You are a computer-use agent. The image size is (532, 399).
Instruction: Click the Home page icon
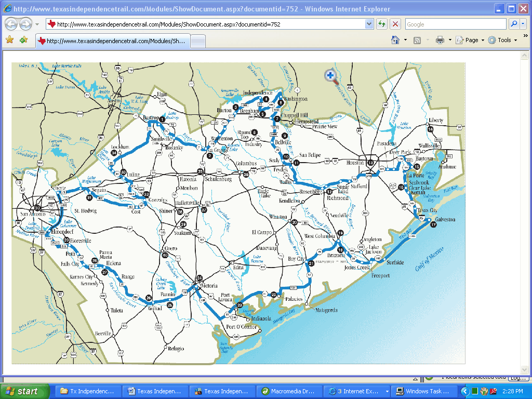pos(395,40)
